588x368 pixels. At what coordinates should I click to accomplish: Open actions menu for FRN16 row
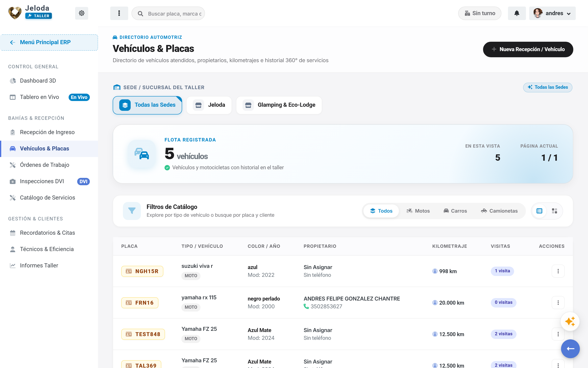click(558, 303)
